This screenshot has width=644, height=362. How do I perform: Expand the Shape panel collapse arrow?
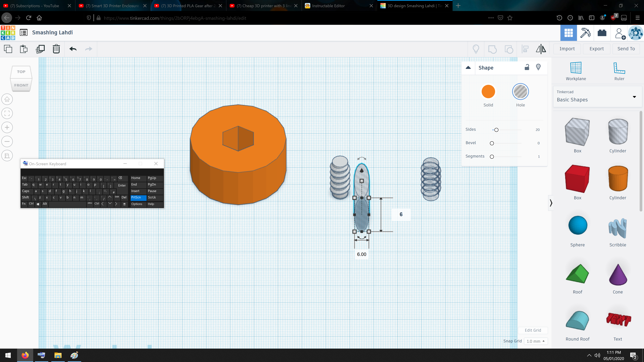pos(468,67)
